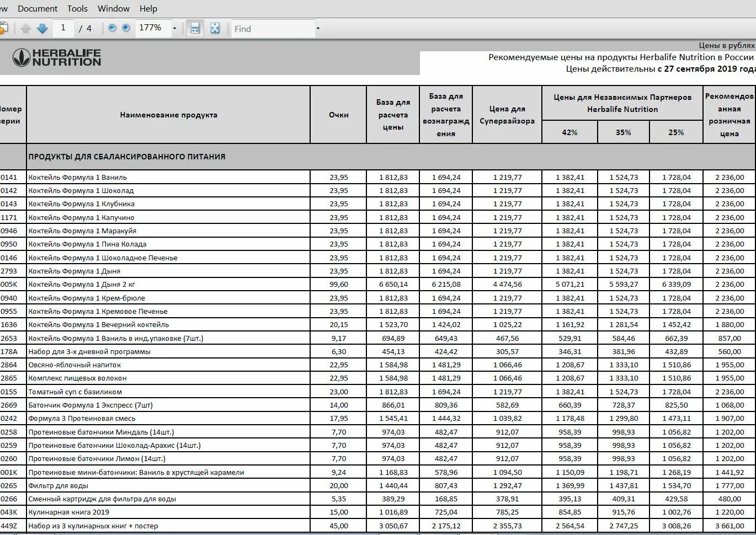Click the 'Наименование продукта' column header
The height and width of the screenshot is (535, 756).
168,115
